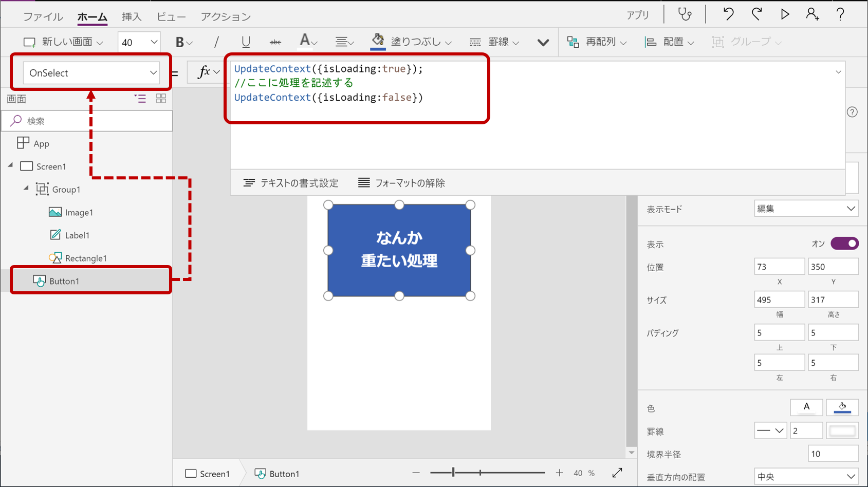Open the font size dropdown showing 40
Image resolution: width=868 pixels, height=487 pixels.
coord(138,42)
